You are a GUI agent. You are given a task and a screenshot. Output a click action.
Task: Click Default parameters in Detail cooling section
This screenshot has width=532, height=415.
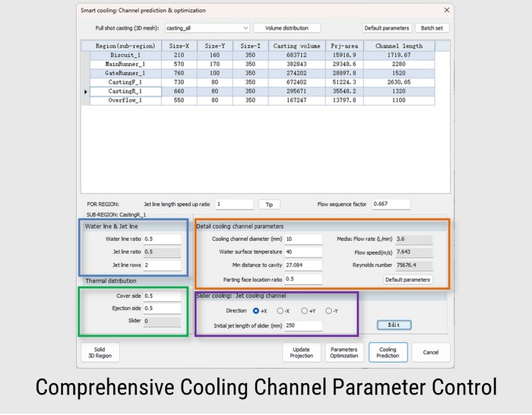pyautogui.click(x=407, y=280)
